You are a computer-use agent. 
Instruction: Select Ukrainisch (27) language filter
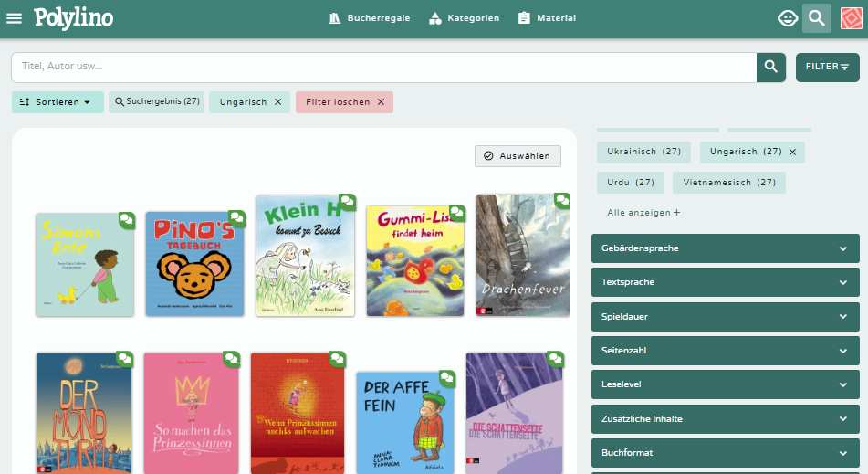(643, 152)
